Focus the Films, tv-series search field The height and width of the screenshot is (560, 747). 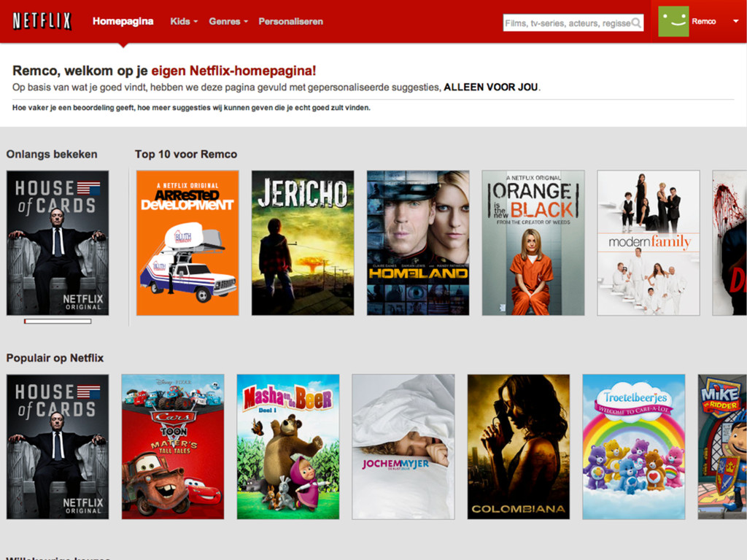click(573, 23)
